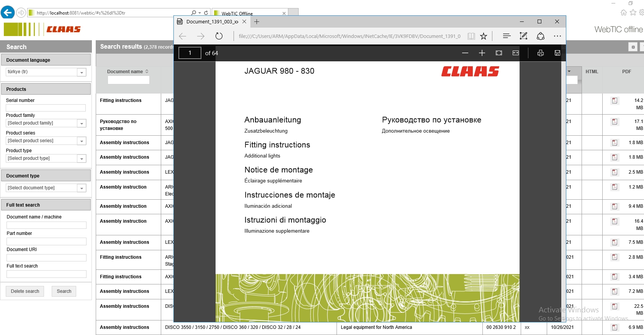Click the PDF page number field
Viewport: 644px width, 335px height.
(190, 53)
